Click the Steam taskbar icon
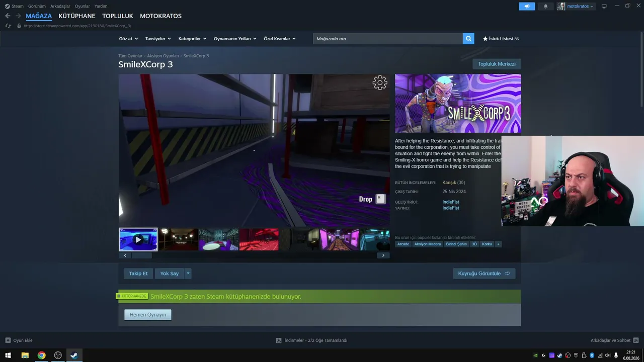644x362 pixels. pyautogui.click(x=74, y=355)
